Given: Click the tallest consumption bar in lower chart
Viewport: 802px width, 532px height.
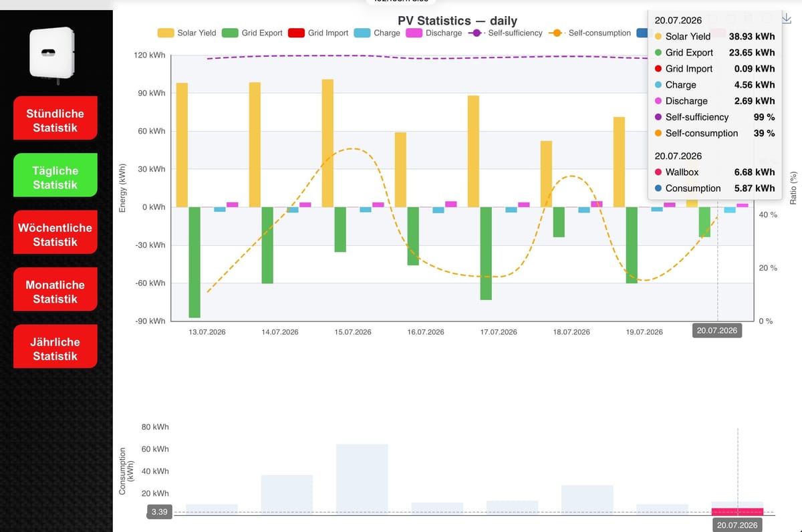Looking at the screenshot, I should 362,479.
